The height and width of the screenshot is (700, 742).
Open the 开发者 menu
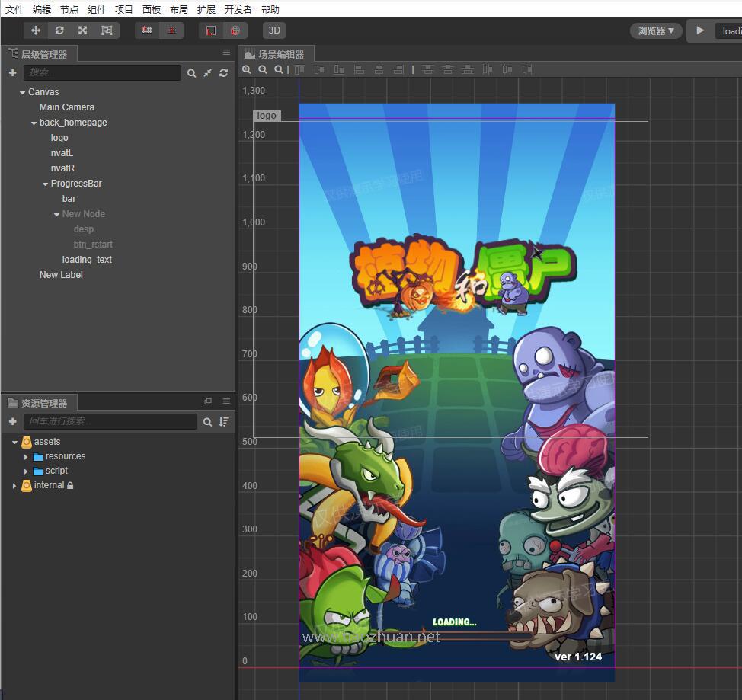238,9
